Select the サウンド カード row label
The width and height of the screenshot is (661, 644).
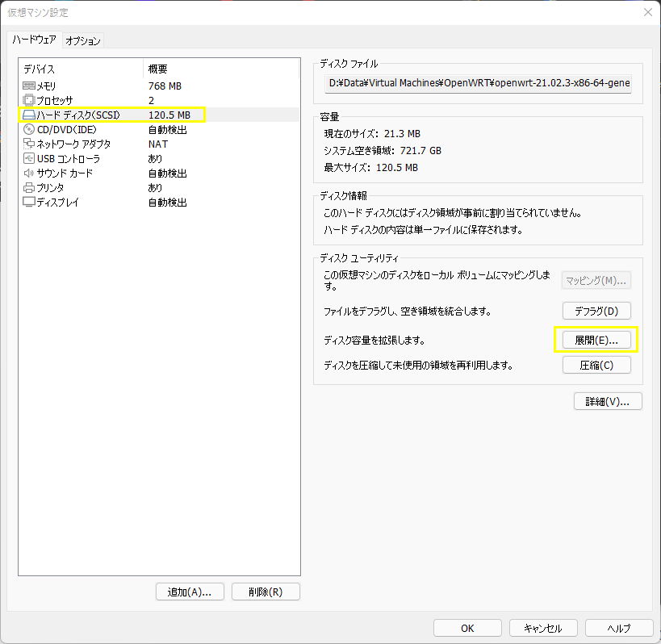coord(65,174)
